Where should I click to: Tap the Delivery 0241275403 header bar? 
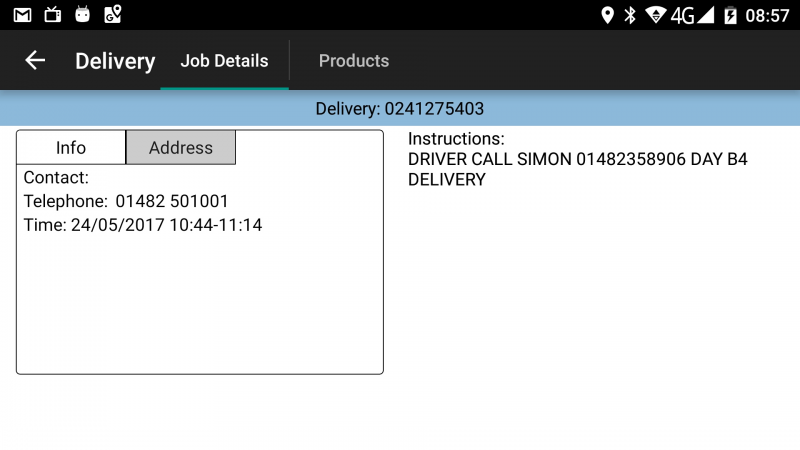(400, 108)
